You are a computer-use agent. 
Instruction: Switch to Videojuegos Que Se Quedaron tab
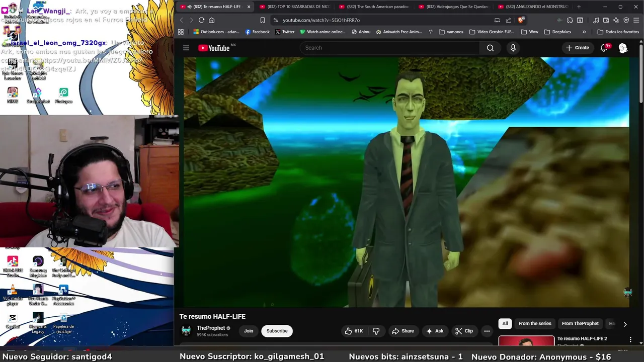[x=453, y=7]
